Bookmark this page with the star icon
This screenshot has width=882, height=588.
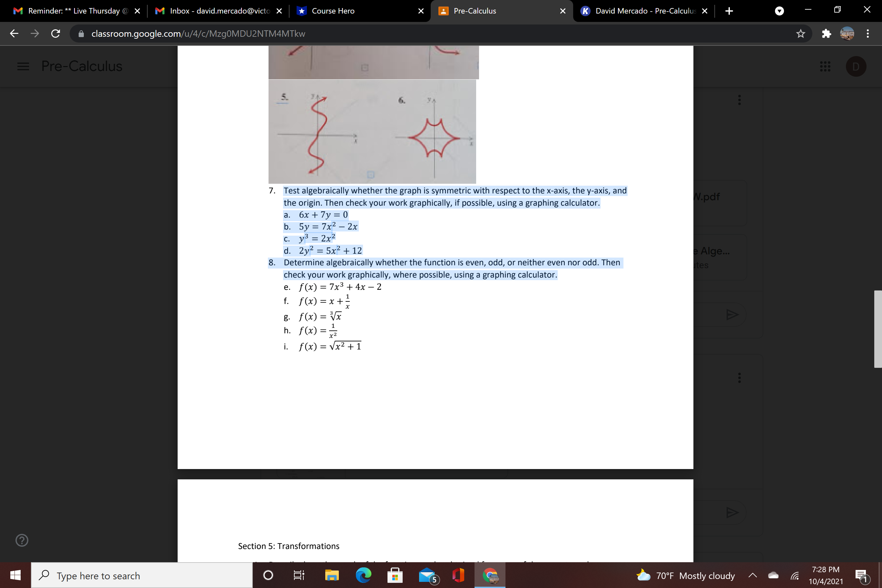(x=801, y=34)
